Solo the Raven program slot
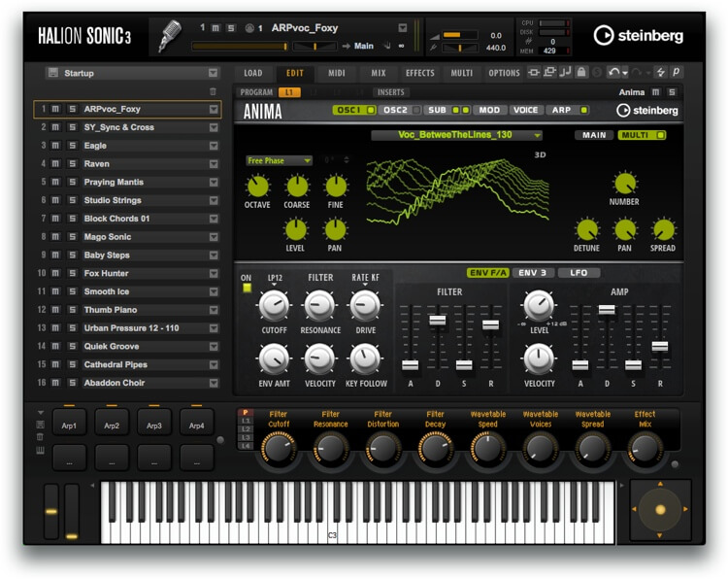The height and width of the screenshot is (579, 728). (72, 163)
